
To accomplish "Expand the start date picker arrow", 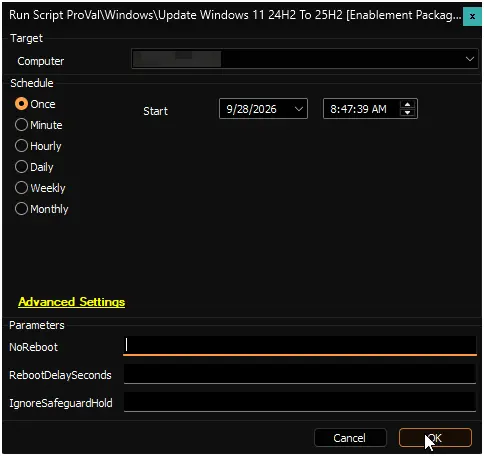I will click(x=299, y=109).
